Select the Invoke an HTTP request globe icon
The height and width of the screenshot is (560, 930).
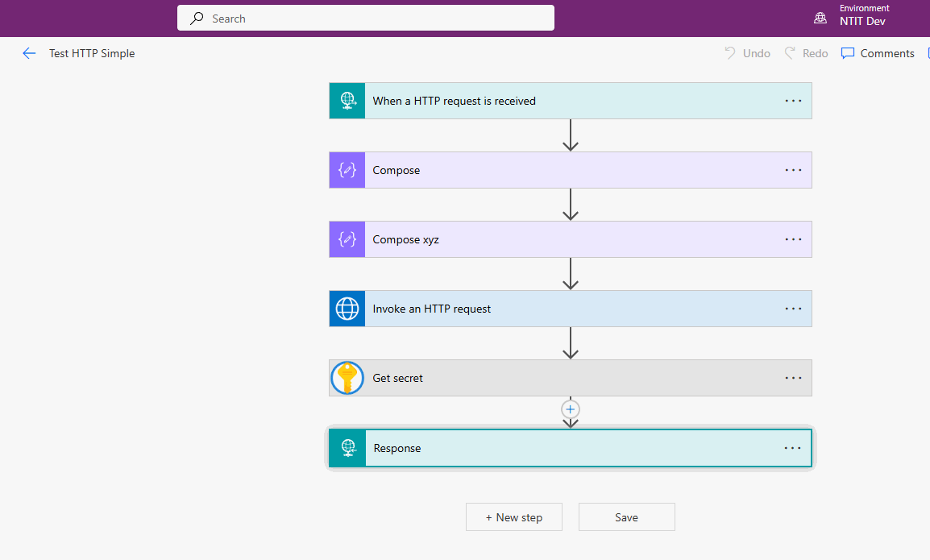(x=347, y=309)
